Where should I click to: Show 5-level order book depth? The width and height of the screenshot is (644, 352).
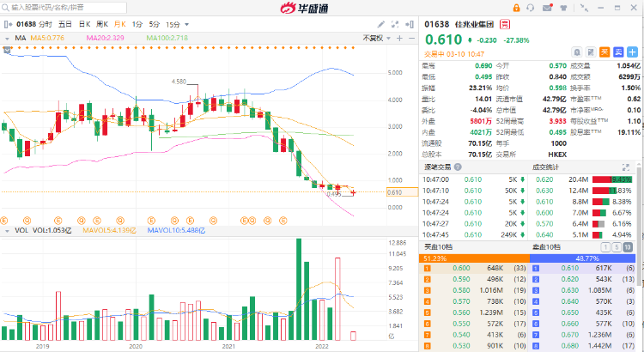pyautogui.click(x=617, y=247)
